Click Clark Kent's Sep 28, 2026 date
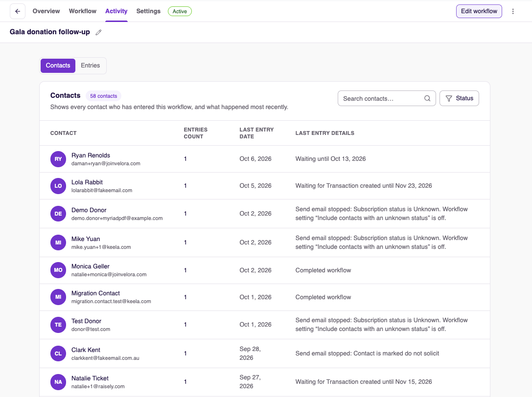This screenshot has width=532, height=397. [x=250, y=353]
